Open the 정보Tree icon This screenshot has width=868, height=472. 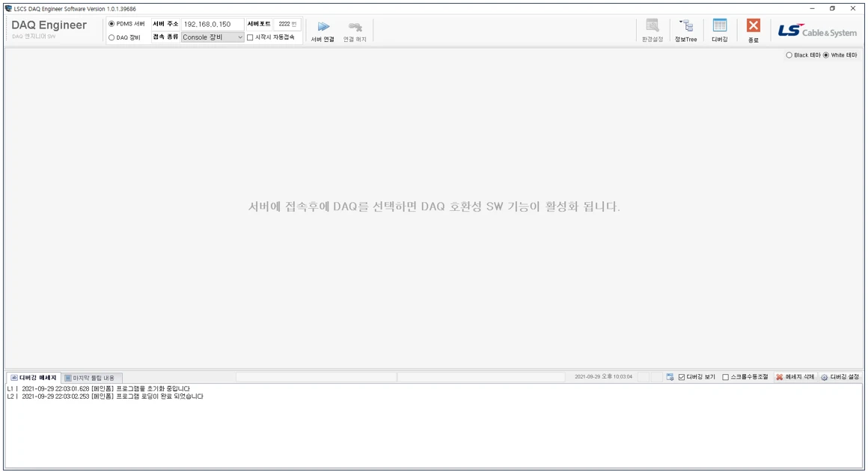(686, 25)
